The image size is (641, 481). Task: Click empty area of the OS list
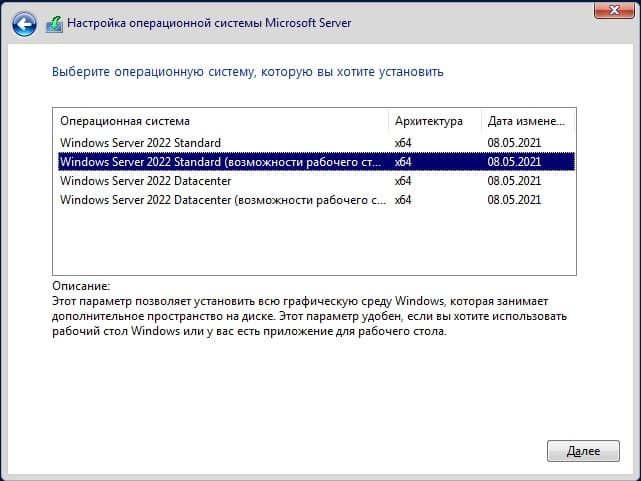pos(314,241)
